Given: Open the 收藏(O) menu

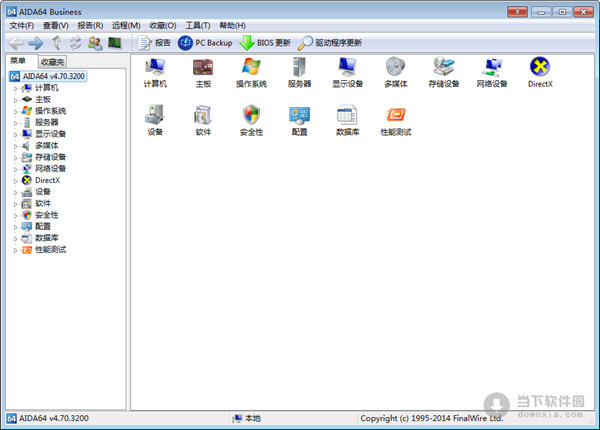Looking at the screenshot, I should (x=163, y=26).
